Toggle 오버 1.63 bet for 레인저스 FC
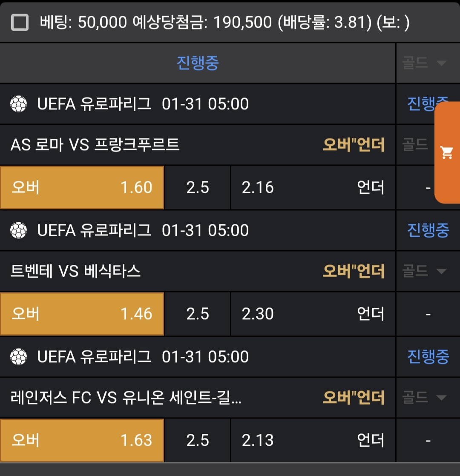This screenshot has height=476, width=460. tap(82, 440)
